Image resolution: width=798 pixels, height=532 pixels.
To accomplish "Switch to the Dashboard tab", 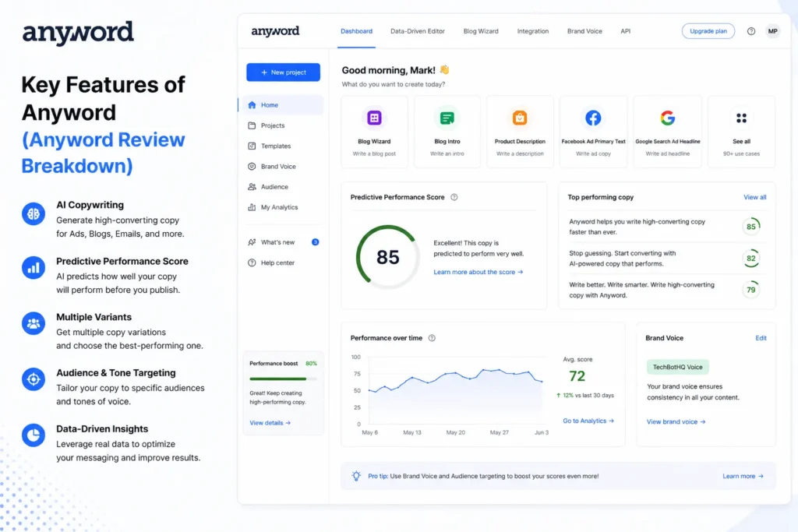I will pos(356,31).
